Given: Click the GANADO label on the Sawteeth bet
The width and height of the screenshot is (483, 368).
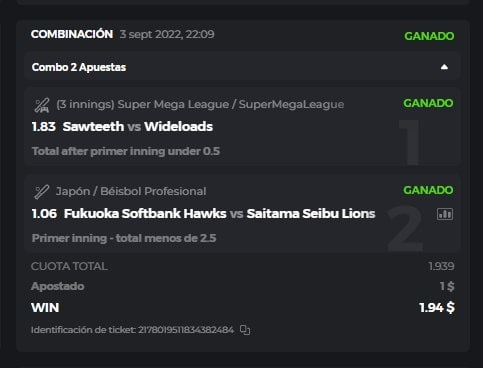Looking at the screenshot, I should tap(428, 103).
